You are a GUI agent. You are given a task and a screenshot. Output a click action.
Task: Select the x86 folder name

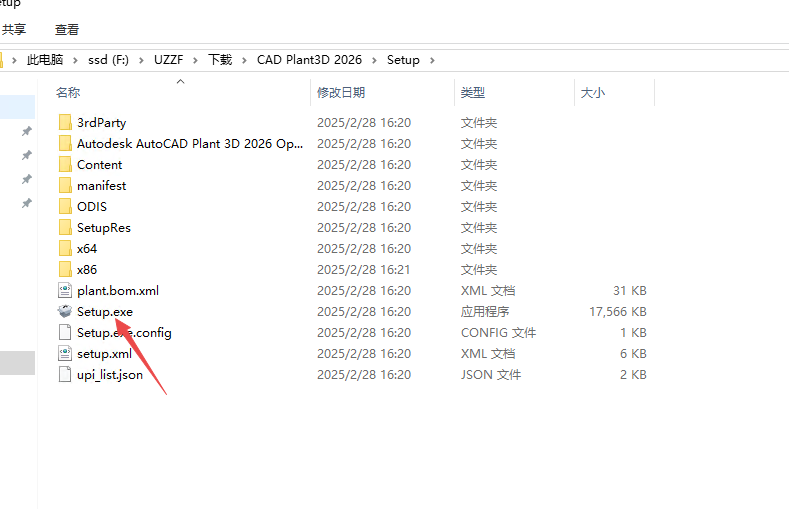click(x=87, y=270)
